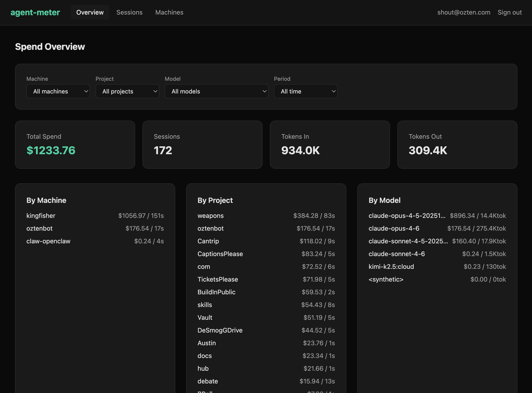Open the All projects dropdown
Screen dimensions: 532x393
[x=127, y=91]
